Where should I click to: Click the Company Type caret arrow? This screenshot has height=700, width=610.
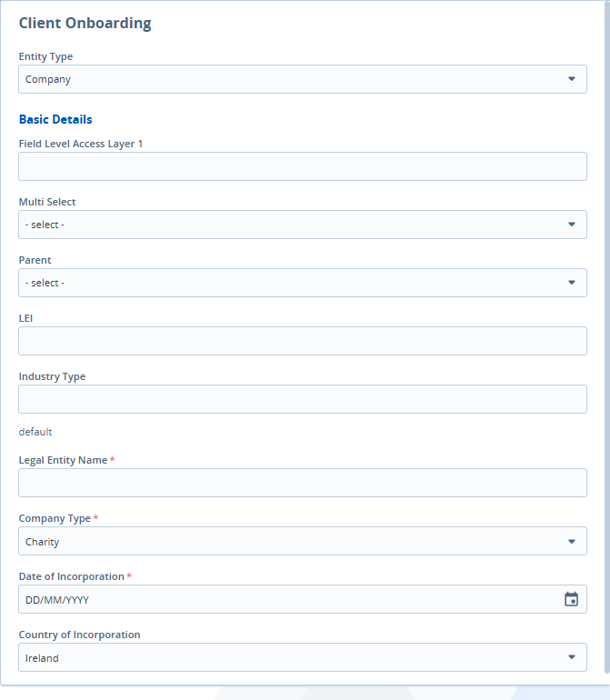click(572, 541)
